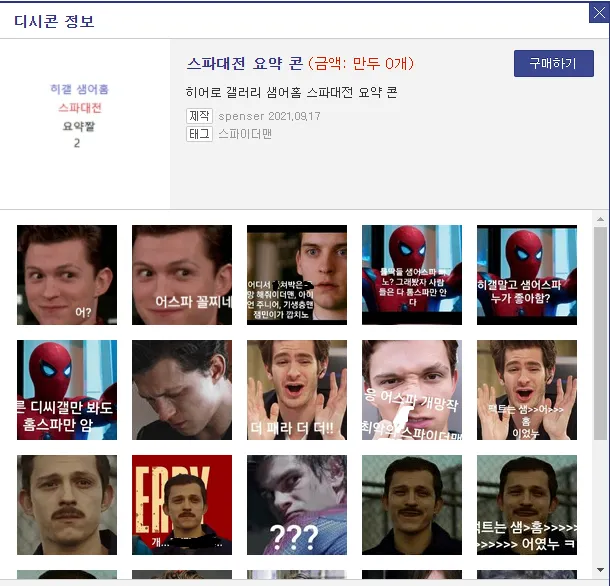Select the sticker captioned 어스파 꼴찌네
The height and width of the screenshot is (586, 610).
[182, 275]
